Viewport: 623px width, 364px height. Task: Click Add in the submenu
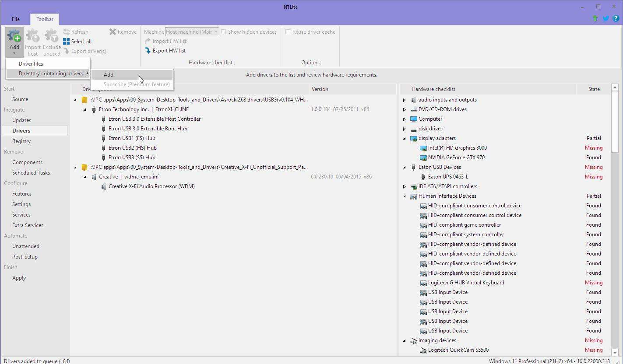[132, 75]
